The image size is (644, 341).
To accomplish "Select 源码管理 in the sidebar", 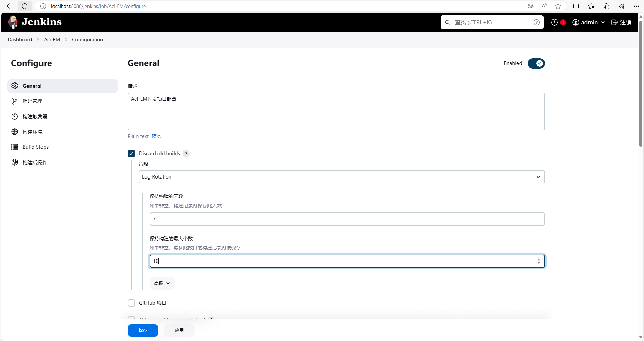I will pos(62,101).
